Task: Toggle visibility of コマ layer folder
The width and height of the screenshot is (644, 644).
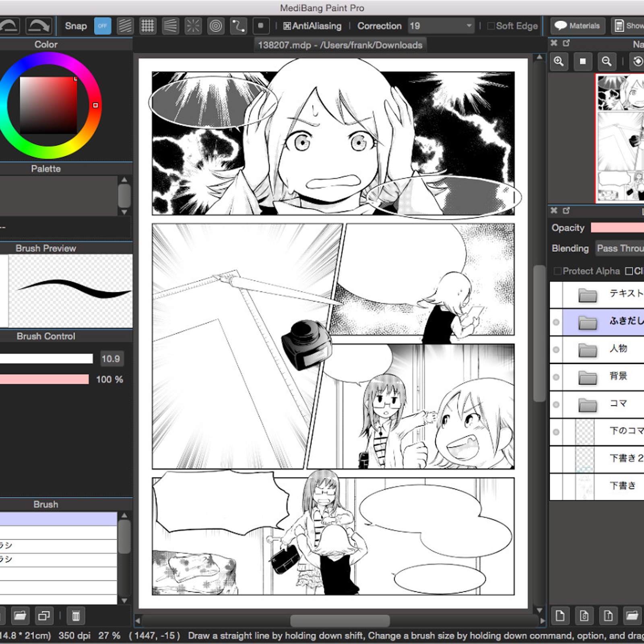Action: (556, 405)
